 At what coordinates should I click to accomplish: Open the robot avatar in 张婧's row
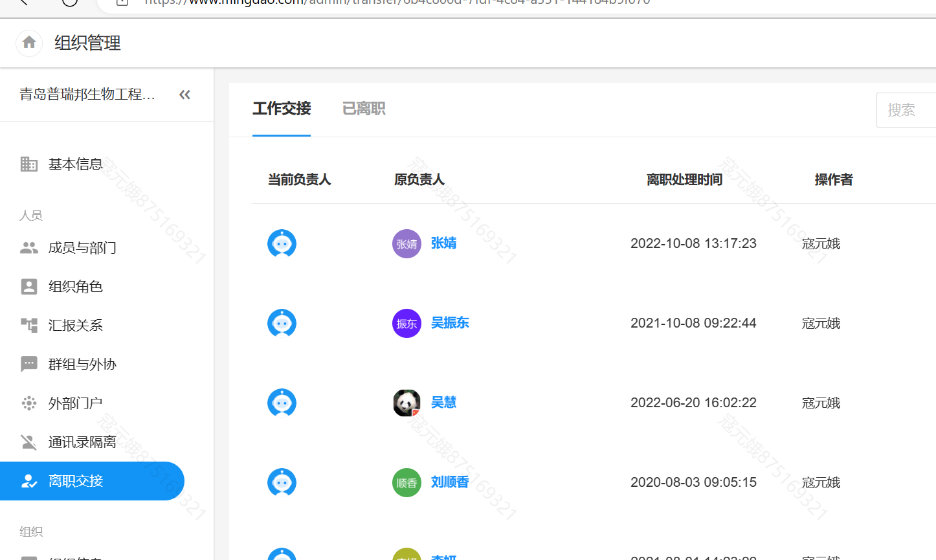(x=281, y=243)
